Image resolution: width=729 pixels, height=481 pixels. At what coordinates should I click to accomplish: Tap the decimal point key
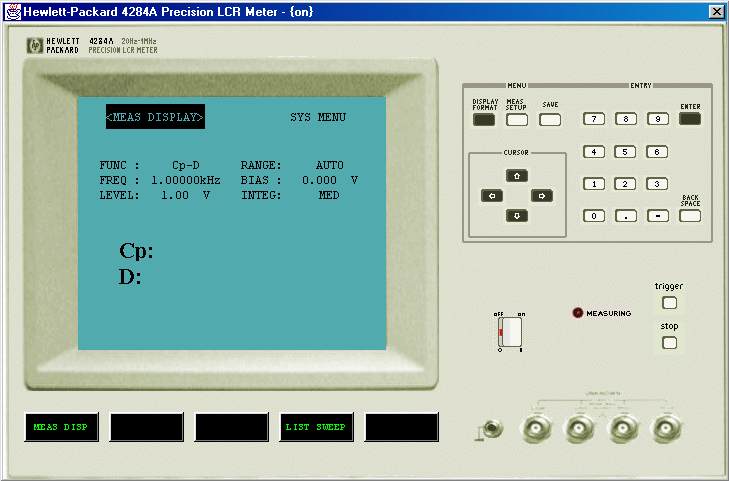[626, 216]
